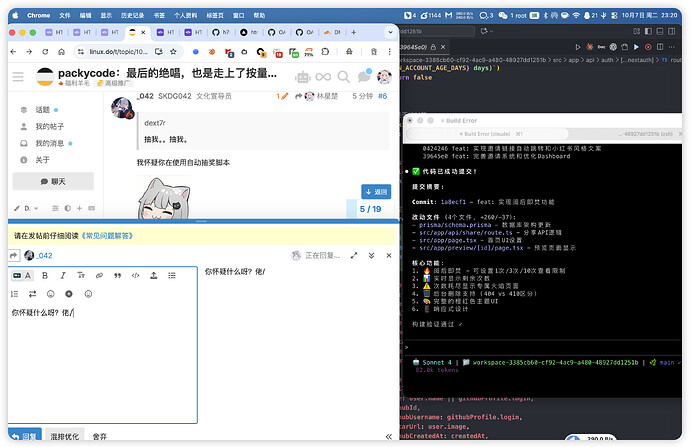Click the upload icon in reply editor
This screenshot has height=447, width=690.
154,275
